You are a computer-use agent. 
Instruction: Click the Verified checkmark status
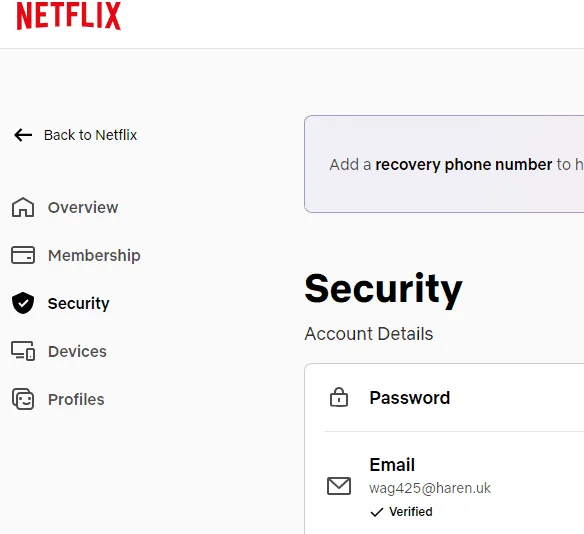point(402,512)
